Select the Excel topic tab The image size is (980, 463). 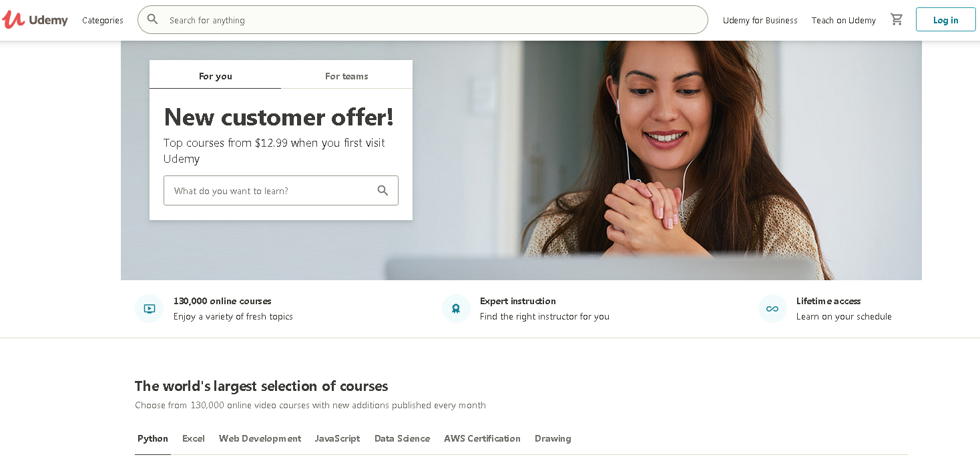point(194,438)
